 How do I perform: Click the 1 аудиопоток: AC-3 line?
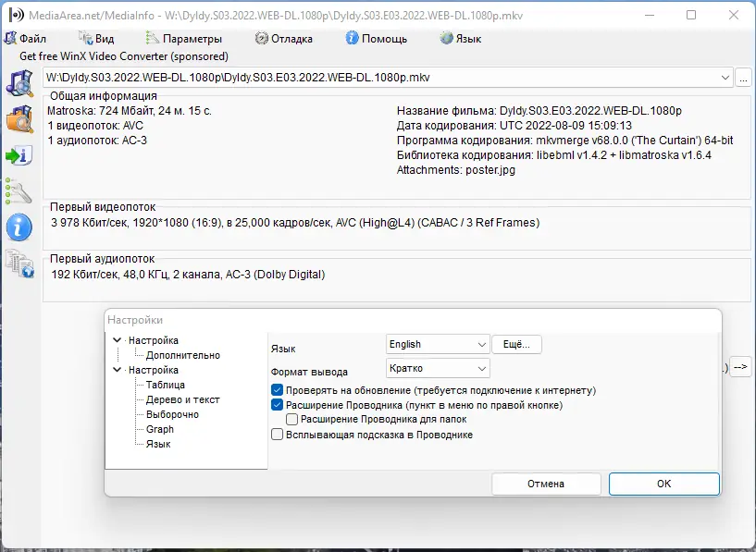pyautogui.click(x=97, y=141)
